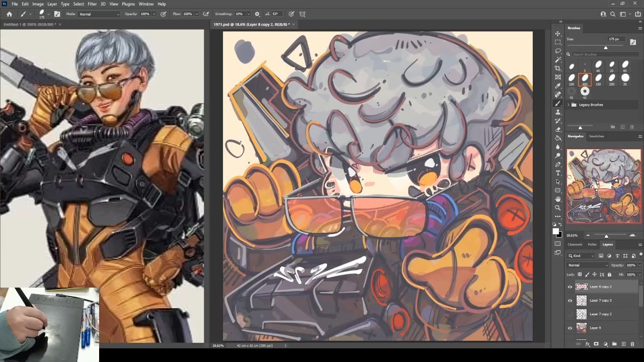Switch to the Channels tab

(x=575, y=244)
